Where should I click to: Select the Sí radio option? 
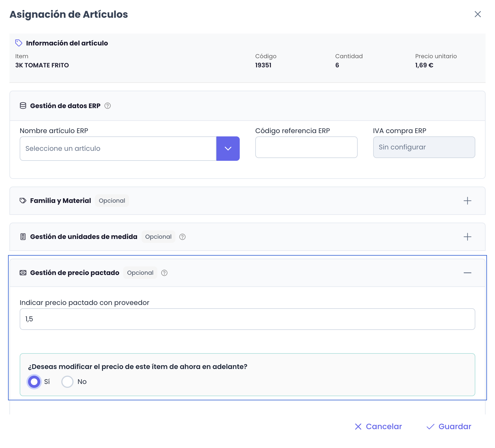[34, 382]
